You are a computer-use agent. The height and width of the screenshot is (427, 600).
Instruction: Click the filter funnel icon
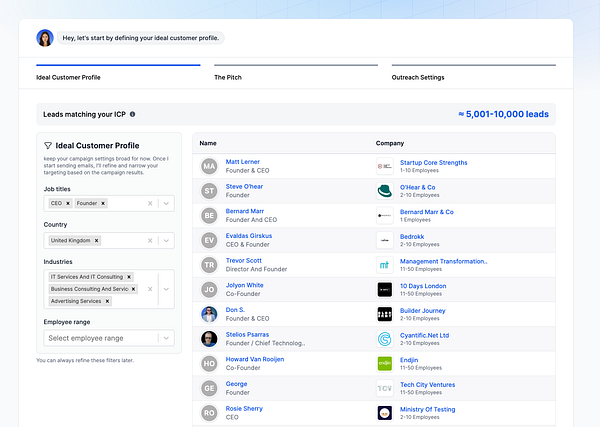click(x=48, y=145)
